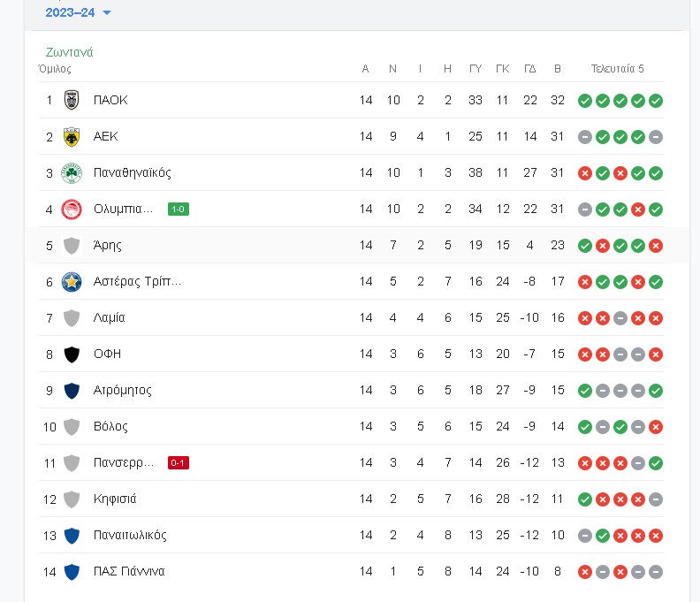Click the Ατρόμητος dark blue shield icon
700x602 pixels.
pos(72,391)
